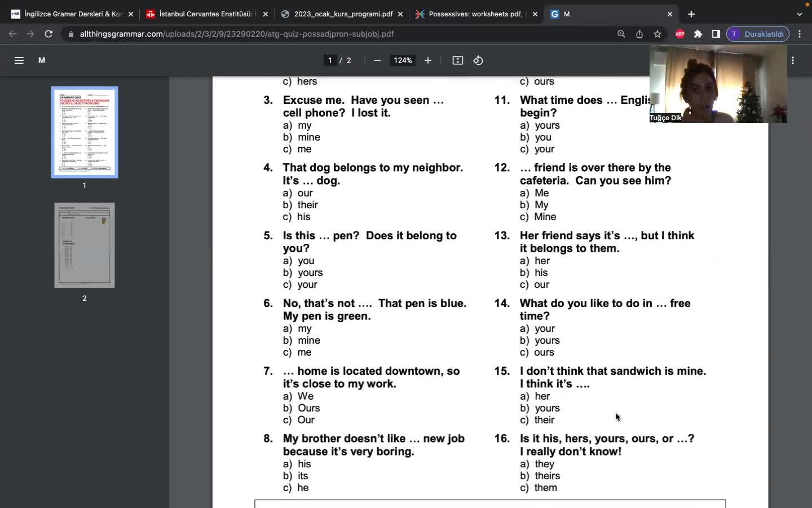This screenshot has height=508, width=812.
Task: Click the document title M in toolbar
Action: point(42,60)
